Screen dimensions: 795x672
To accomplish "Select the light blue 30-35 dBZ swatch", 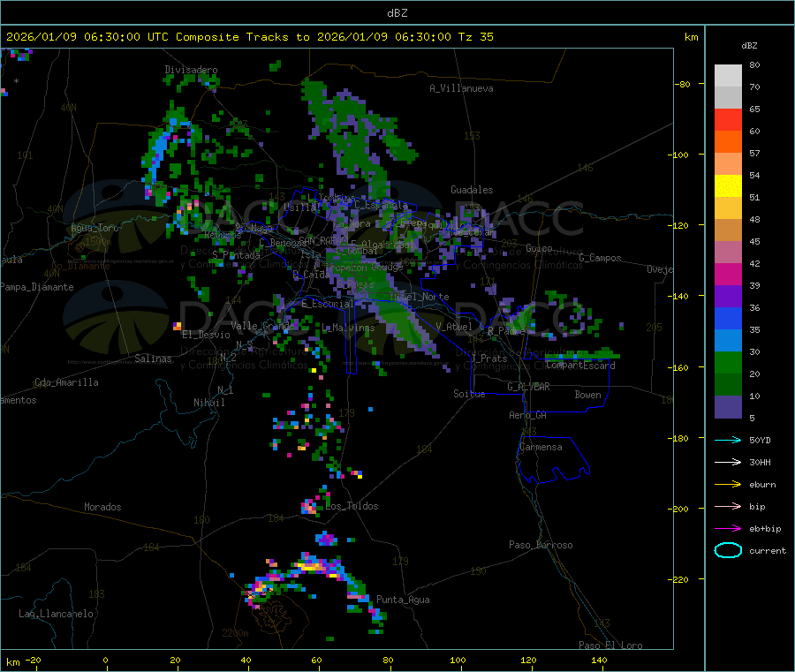I will [x=728, y=341].
